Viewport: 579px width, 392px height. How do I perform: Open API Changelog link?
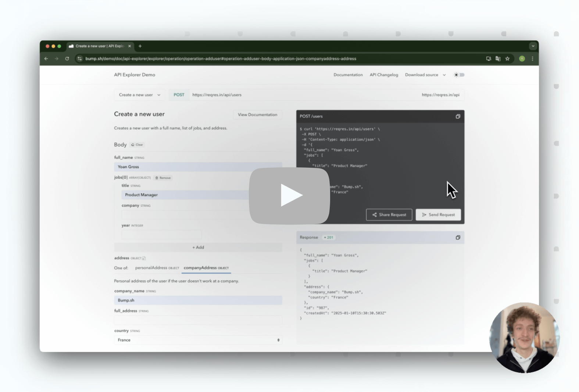click(x=384, y=75)
